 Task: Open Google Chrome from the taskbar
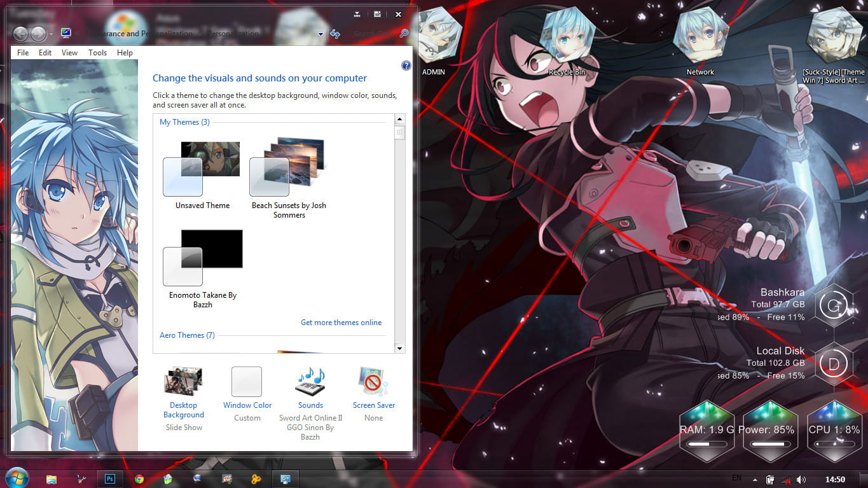139,478
